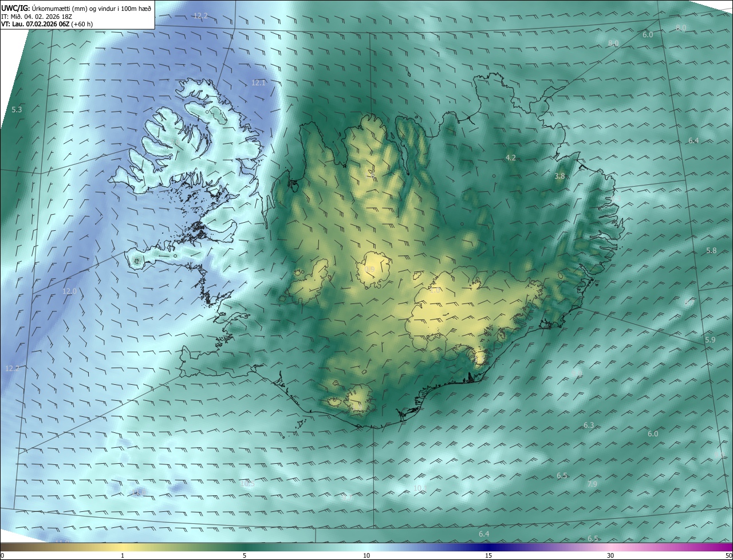733x560 pixels.
Task: Click the map value label "5.9"
Action: click(710, 340)
